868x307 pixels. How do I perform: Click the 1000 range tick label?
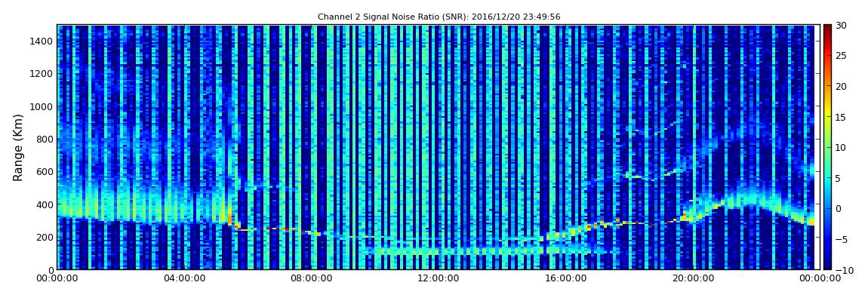click(42, 106)
